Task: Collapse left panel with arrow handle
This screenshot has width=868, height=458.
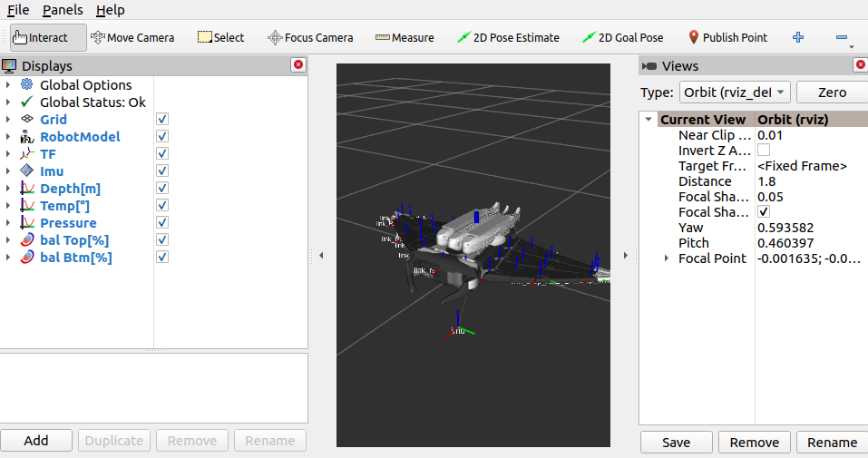Action: (x=321, y=256)
